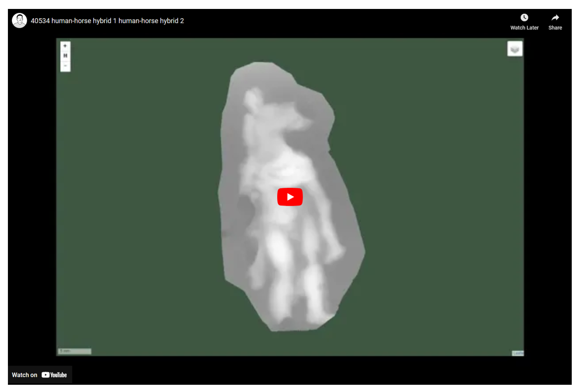The image size is (580, 392).
Task: Click the map scale bar in lower corner
Action: point(74,351)
